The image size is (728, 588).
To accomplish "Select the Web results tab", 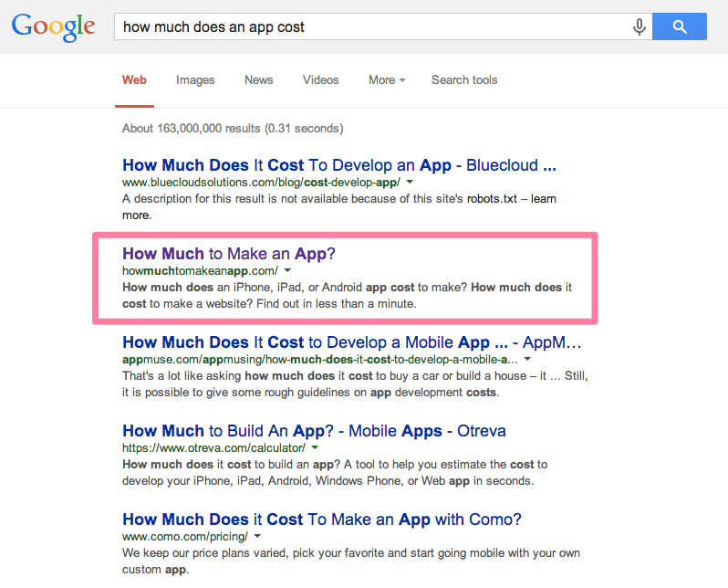I will [x=134, y=80].
